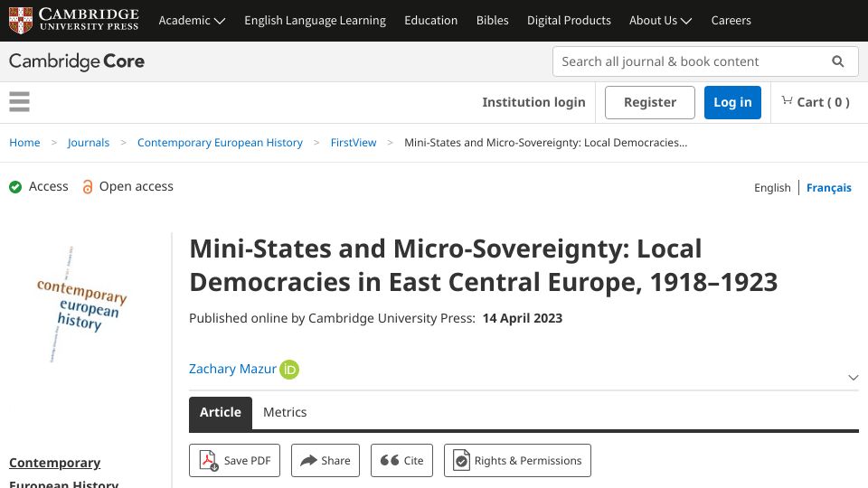The width and height of the screenshot is (868, 488).
Task: Click the Cite button
Action: click(x=401, y=460)
